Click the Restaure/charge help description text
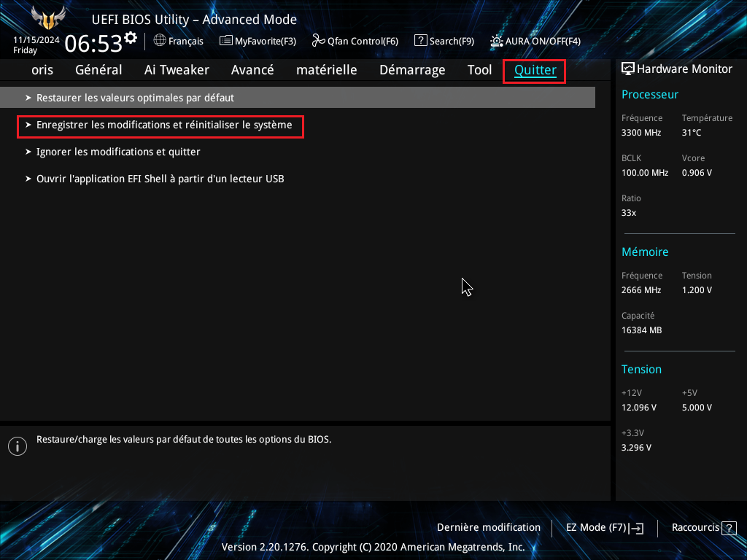 click(184, 440)
